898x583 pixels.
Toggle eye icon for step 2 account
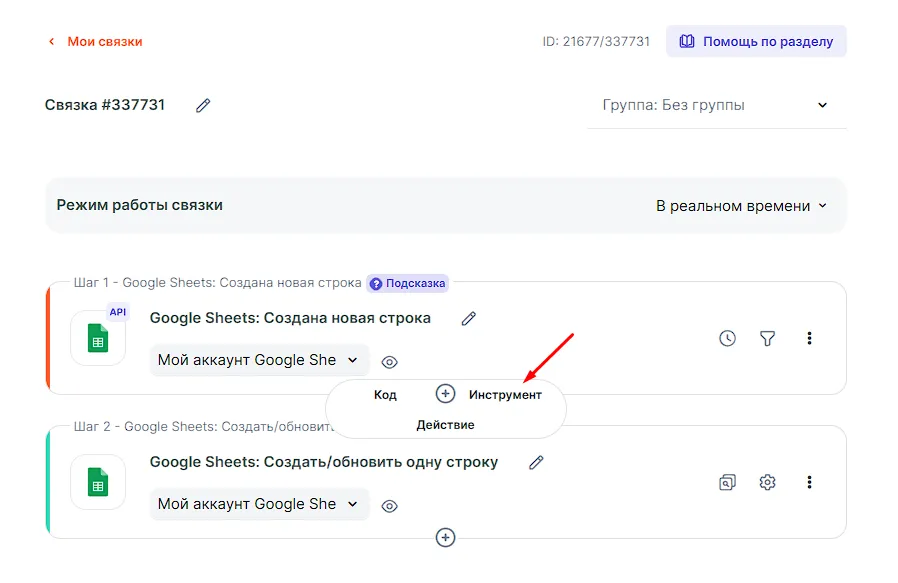[x=390, y=506]
